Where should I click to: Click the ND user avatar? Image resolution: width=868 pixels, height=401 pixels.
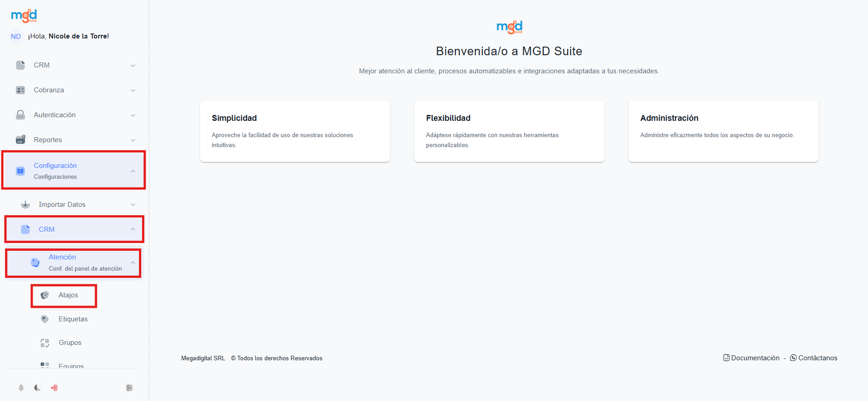(16, 37)
